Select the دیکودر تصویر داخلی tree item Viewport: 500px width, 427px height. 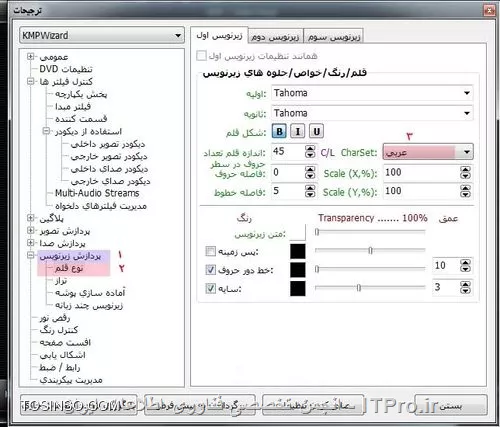click(108, 144)
